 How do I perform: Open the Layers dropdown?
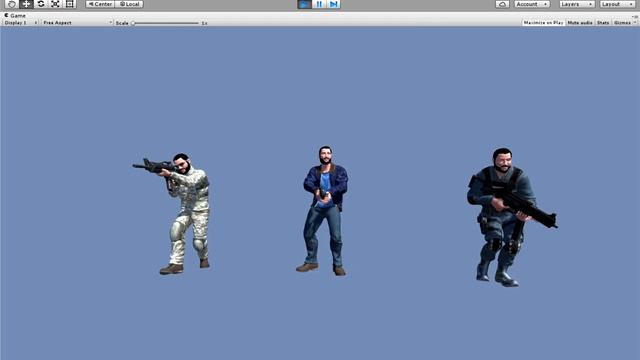click(577, 4)
